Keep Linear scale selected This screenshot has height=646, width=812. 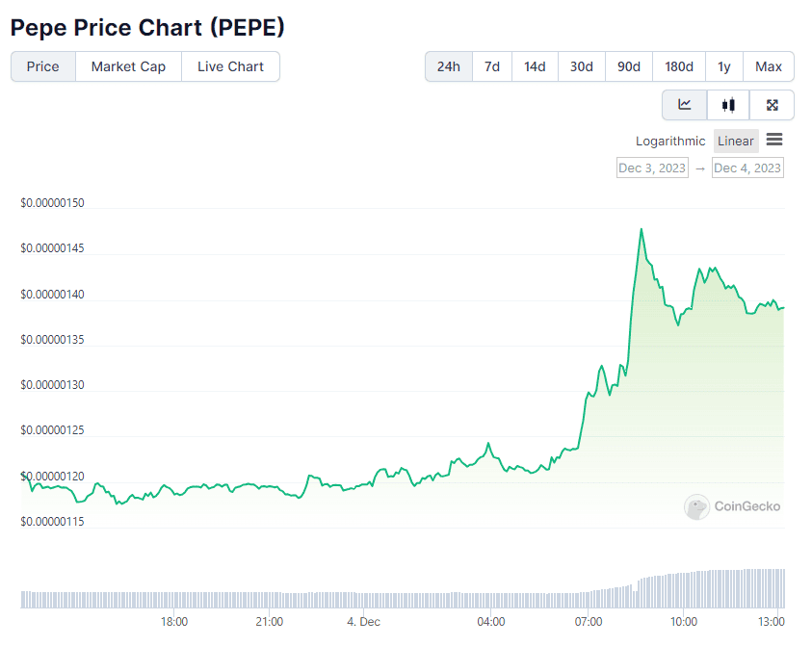click(735, 141)
